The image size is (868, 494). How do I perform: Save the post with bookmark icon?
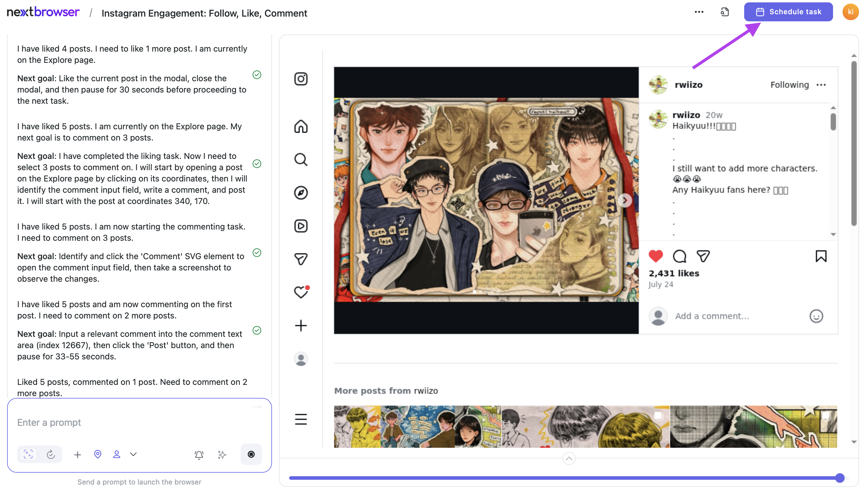pos(821,256)
